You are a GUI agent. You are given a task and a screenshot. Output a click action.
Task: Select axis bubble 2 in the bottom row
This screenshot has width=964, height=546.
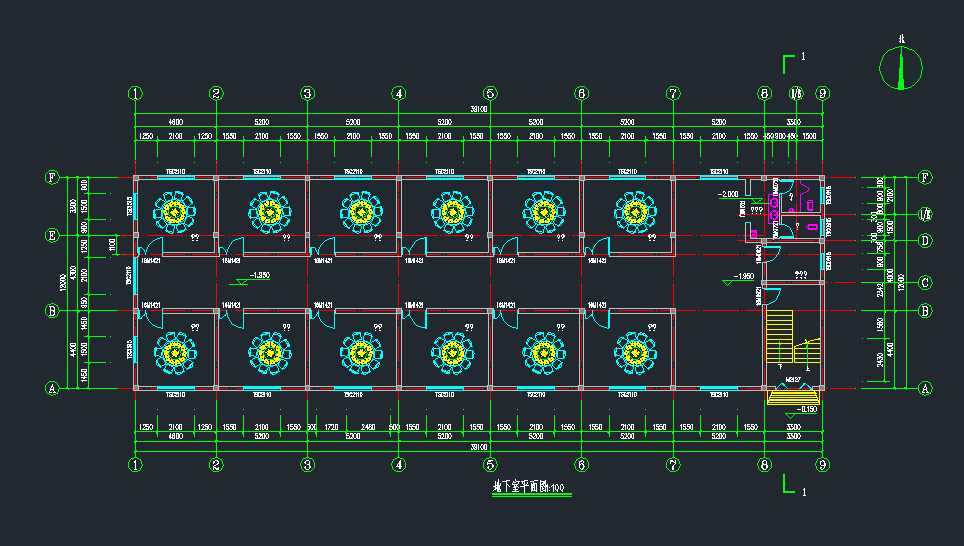pos(216,465)
